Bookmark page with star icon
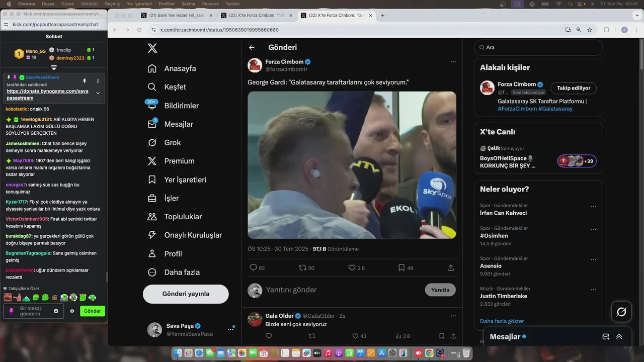This screenshot has width=644, height=362. click(590, 30)
